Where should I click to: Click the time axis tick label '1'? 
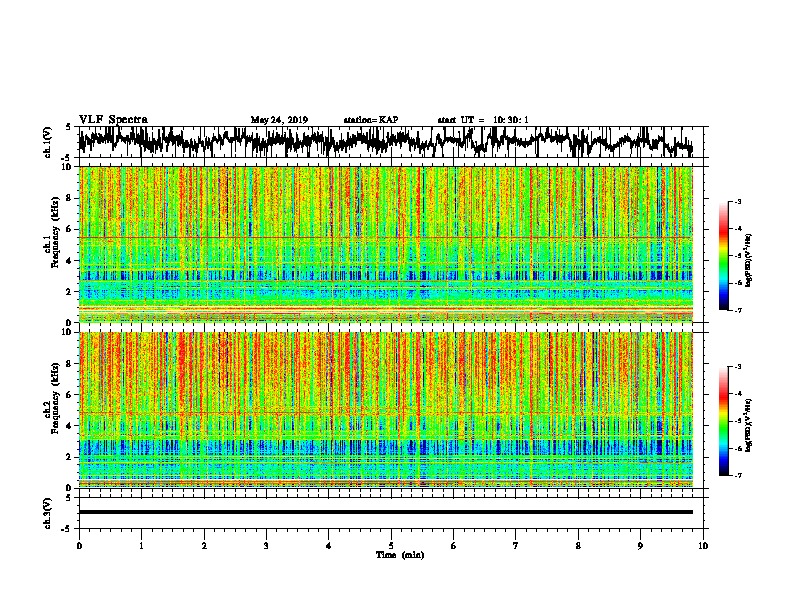pos(141,545)
